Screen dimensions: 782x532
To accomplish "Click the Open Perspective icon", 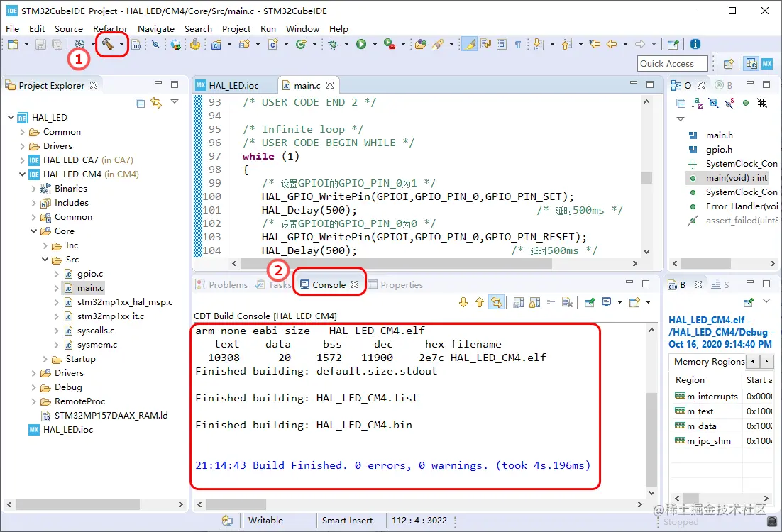I will point(728,63).
